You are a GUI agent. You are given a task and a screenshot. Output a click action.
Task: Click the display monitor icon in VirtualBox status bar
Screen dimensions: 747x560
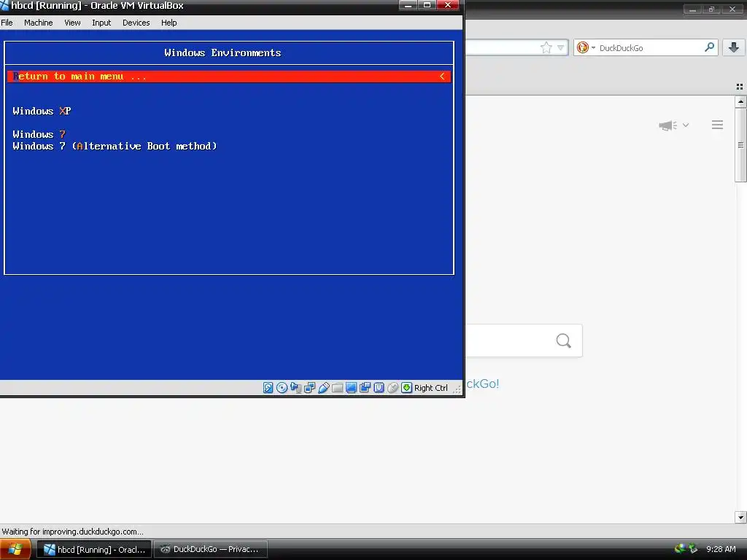point(351,388)
